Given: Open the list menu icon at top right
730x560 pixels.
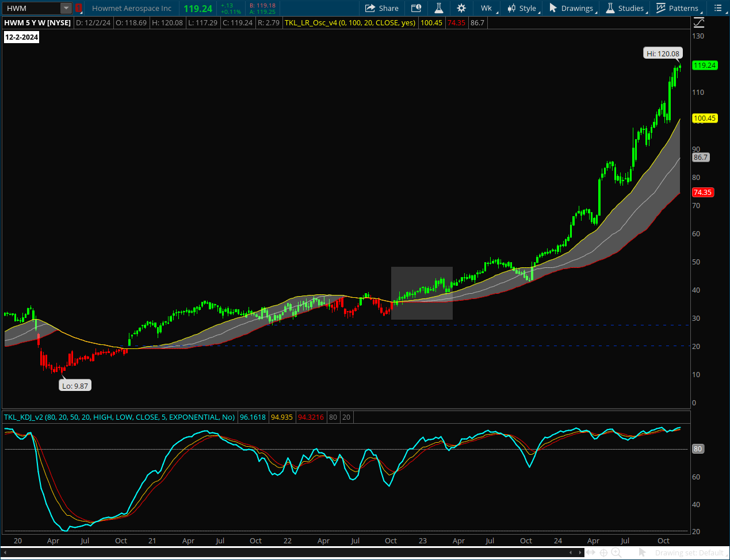Looking at the screenshot, I should [x=718, y=8].
